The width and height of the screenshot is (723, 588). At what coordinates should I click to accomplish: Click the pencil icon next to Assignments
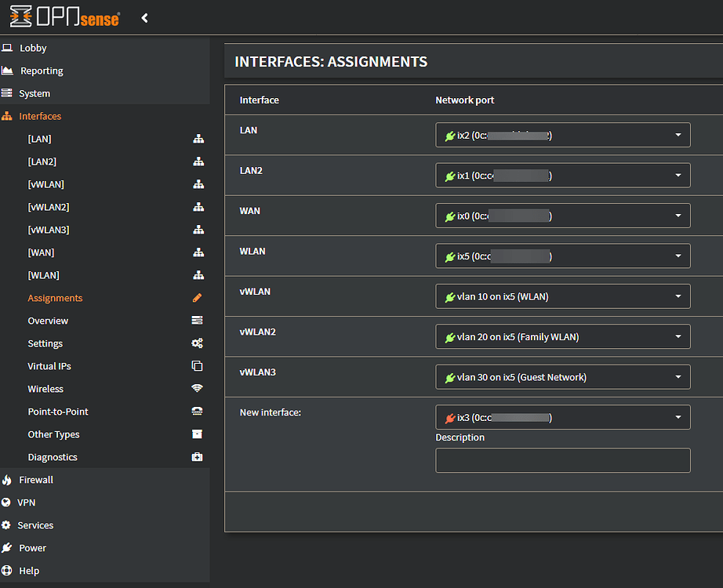198,298
